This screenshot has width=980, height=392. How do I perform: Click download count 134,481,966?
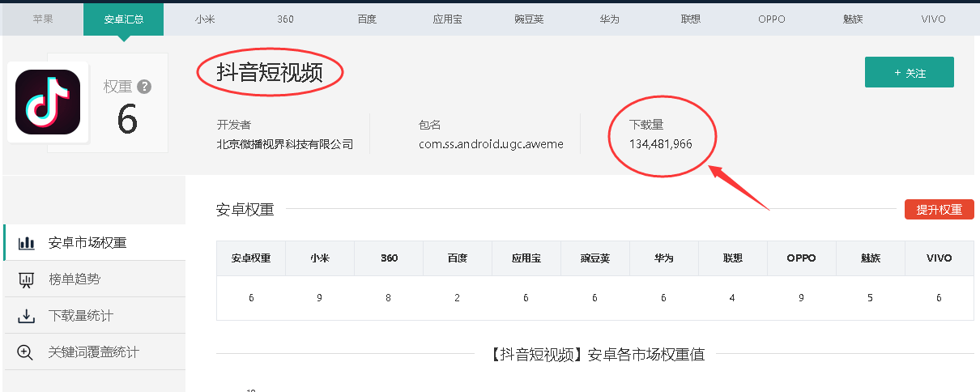661,144
